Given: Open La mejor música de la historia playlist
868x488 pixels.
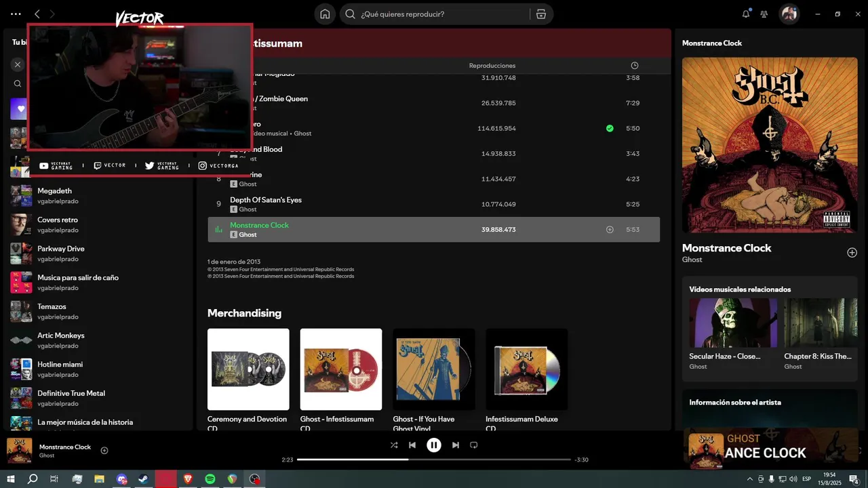Looking at the screenshot, I should coord(100,424).
